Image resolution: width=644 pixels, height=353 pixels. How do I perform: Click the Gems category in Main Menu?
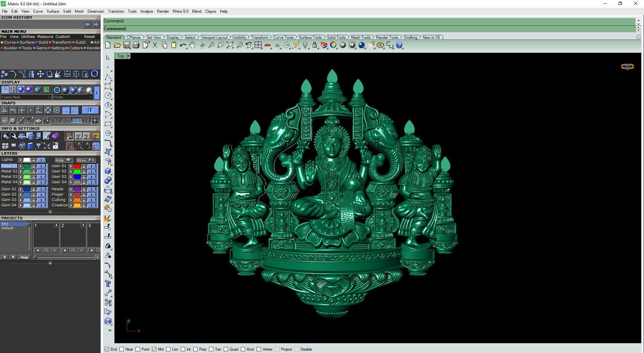click(x=42, y=48)
